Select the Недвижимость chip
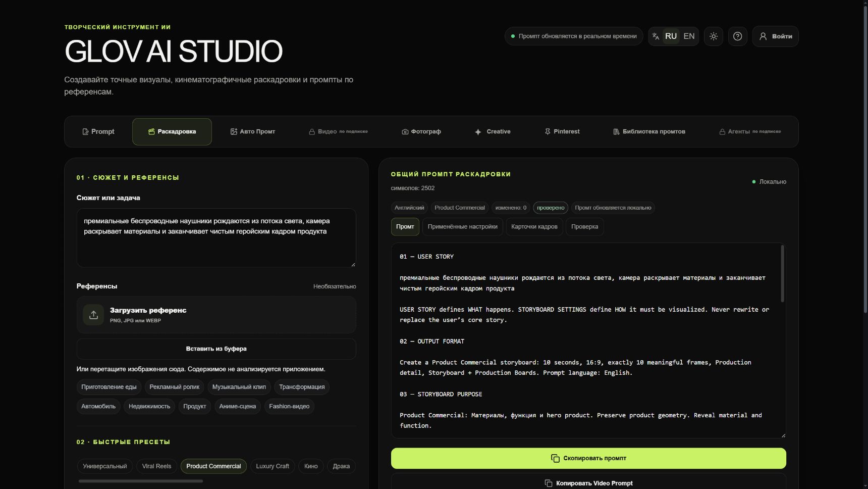868x489 pixels. pyautogui.click(x=149, y=407)
